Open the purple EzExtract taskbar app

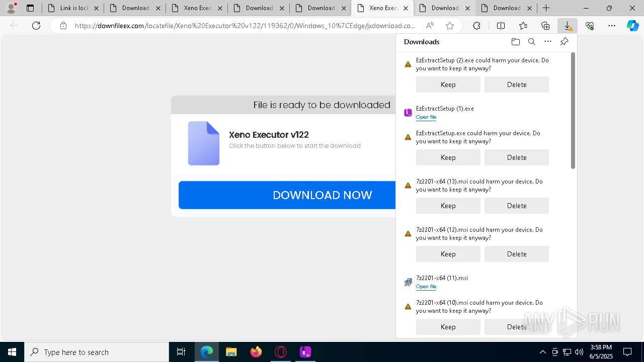tap(305, 352)
